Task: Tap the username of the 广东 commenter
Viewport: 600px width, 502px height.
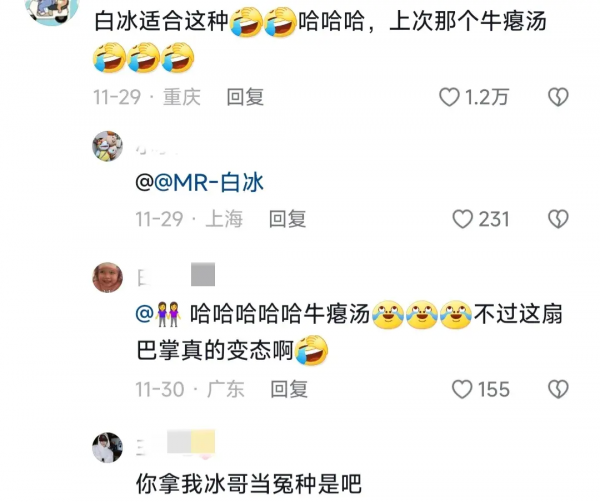Action: [x=176, y=275]
